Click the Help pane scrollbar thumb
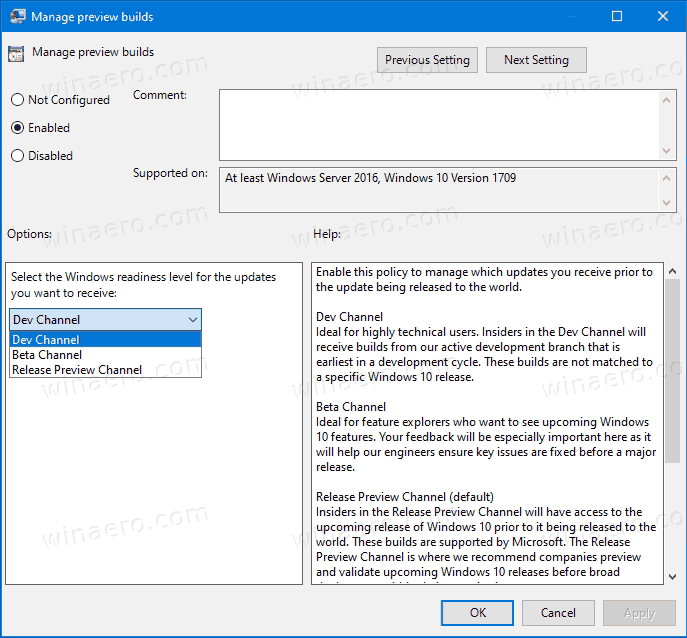687x638 pixels. [673, 371]
